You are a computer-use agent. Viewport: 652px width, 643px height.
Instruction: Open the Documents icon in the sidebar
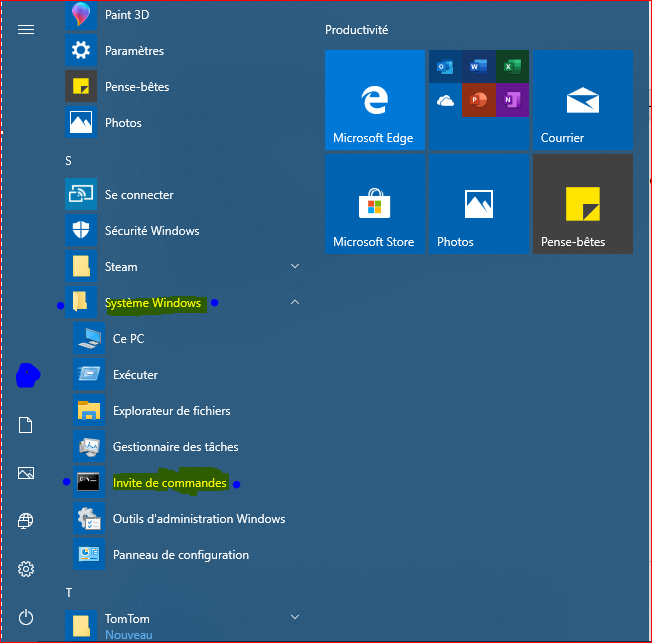[x=26, y=425]
